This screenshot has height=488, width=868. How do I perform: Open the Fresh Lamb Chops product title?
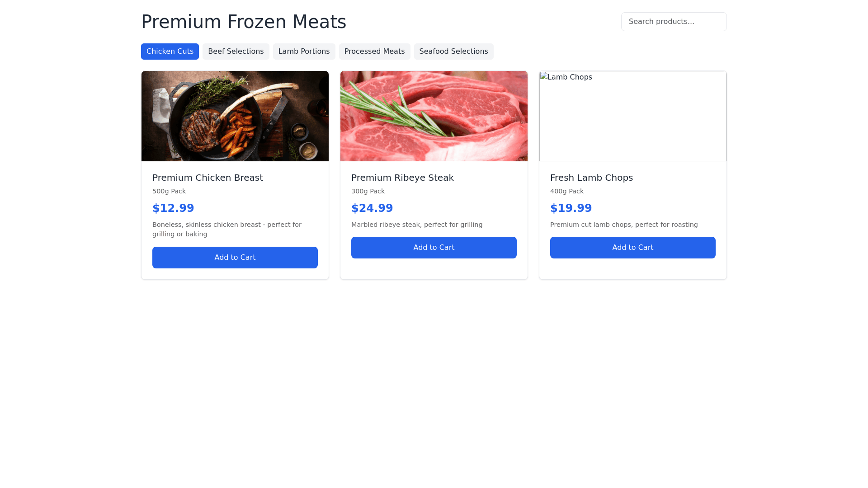click(x=591, y=178)
